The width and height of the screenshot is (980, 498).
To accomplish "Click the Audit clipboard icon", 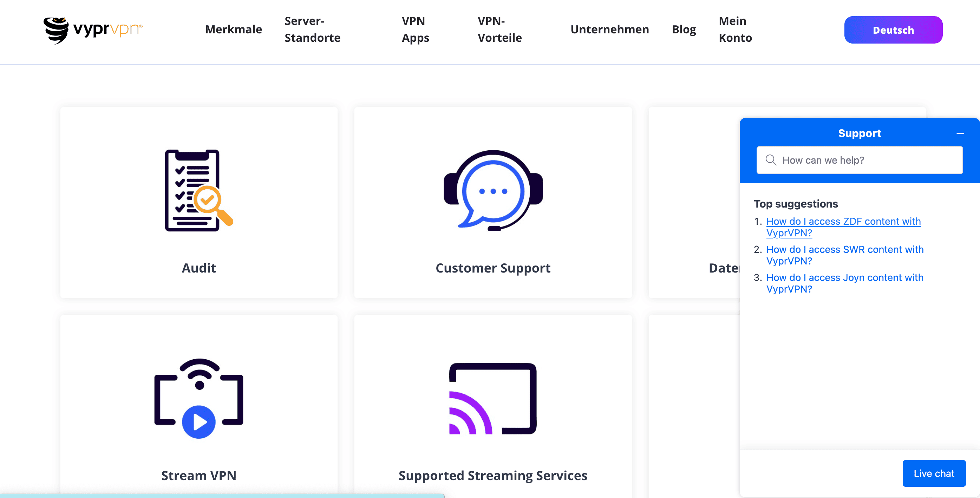I will (198, 190).
